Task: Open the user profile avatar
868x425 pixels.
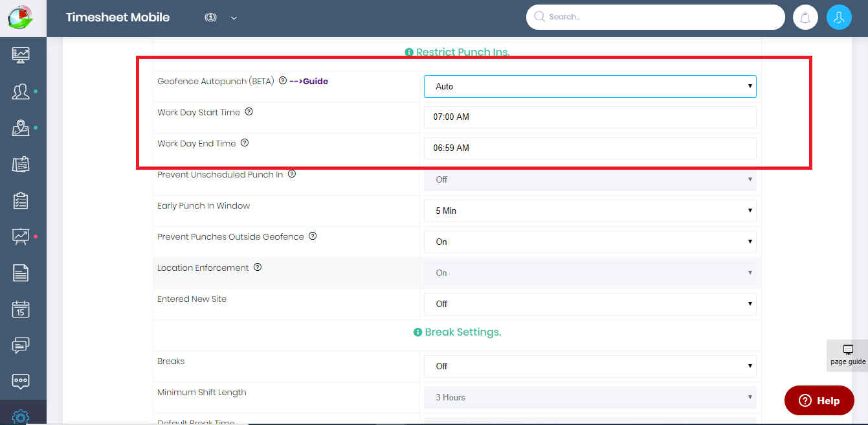Action: pyautogui.click(x=839, y=17)
